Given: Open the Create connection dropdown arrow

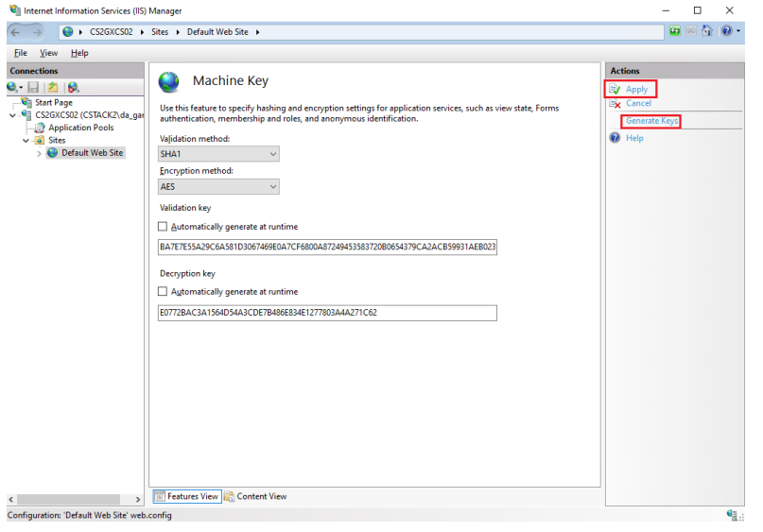Looking at the screenshot, I should click(21, 88).
